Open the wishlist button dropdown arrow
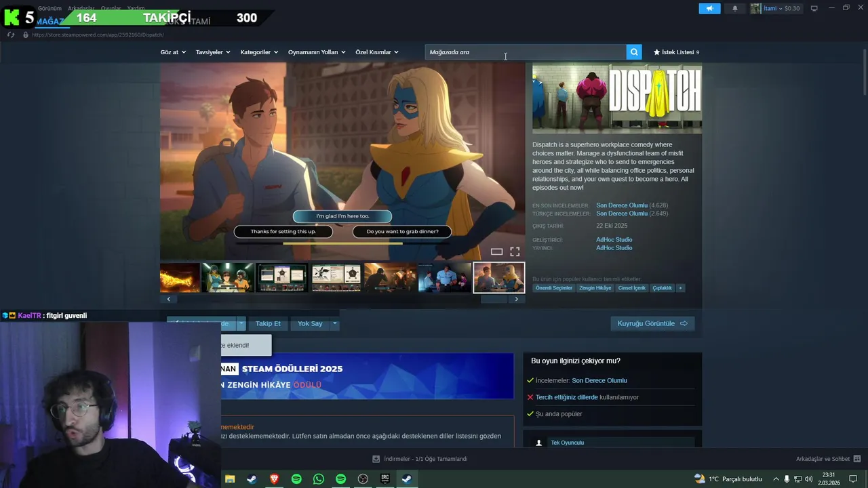This screenshot has width=868, height=488. tap(241, 323)
